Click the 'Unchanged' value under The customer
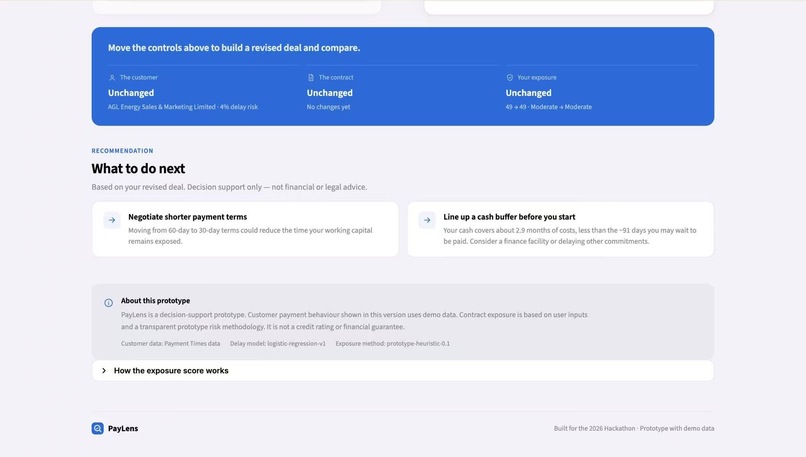Viewport: 806px width, 457px height. [131, 93]
